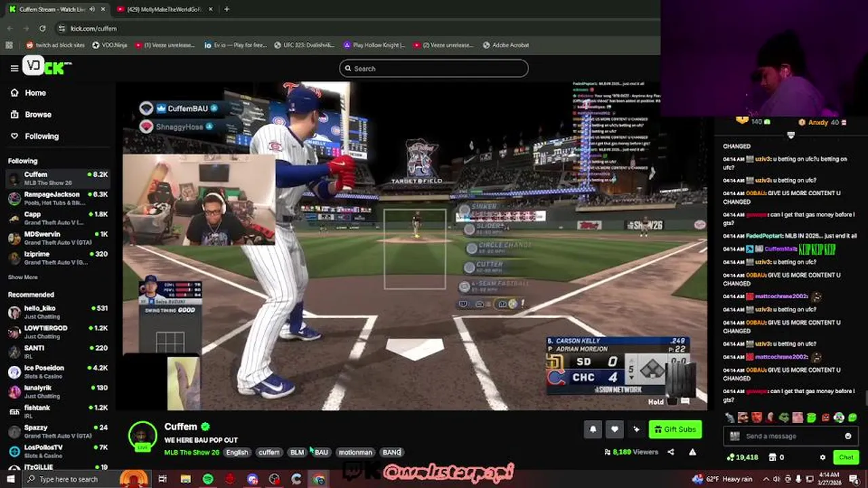Open fishtank's IRL channel

(x=58, y=411)
